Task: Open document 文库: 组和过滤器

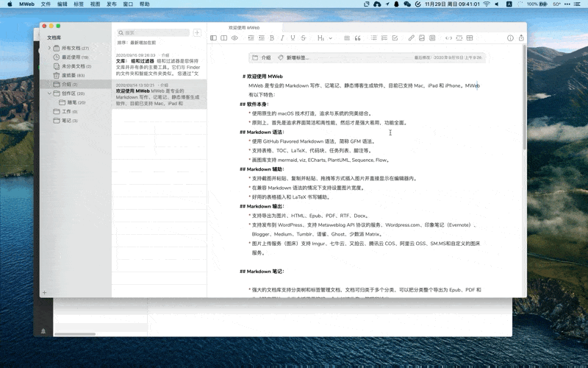Action: [x=159, y=65]
